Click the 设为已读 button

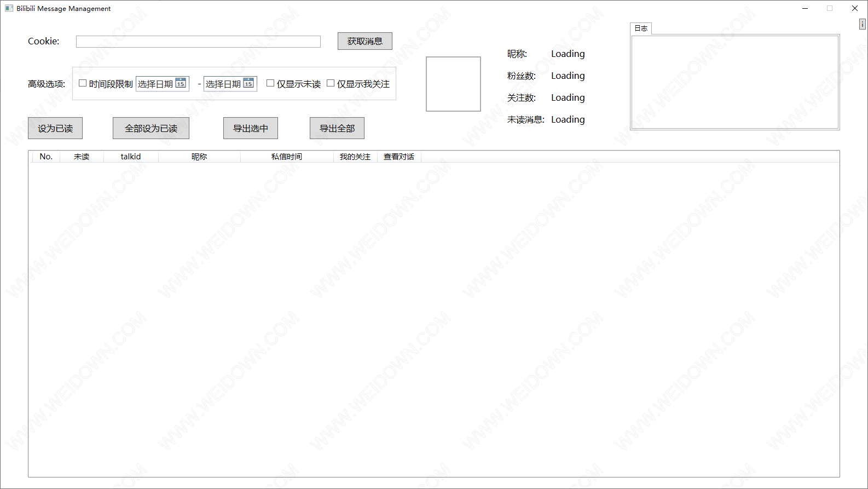point(55,128)
